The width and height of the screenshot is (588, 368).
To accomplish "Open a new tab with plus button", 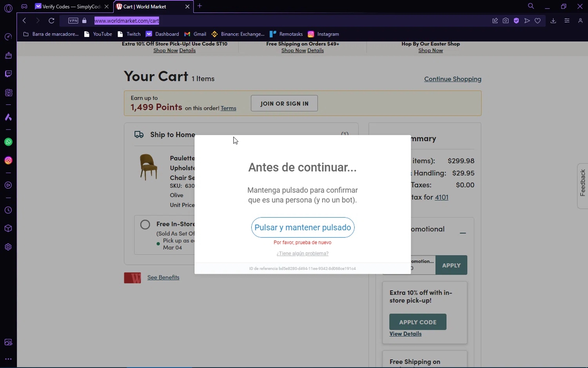I will coord(200,6).
